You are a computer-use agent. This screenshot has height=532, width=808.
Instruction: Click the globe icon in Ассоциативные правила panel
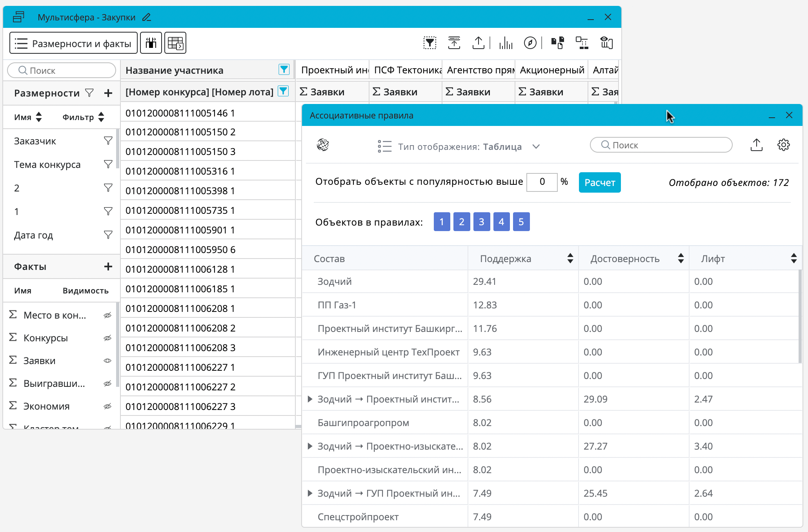pyautogui.click(x=323, y=145)
